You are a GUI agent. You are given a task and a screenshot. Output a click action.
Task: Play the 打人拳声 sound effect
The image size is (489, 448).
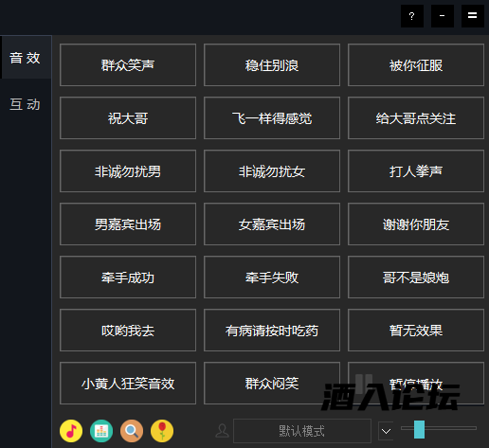coord(416,171)
